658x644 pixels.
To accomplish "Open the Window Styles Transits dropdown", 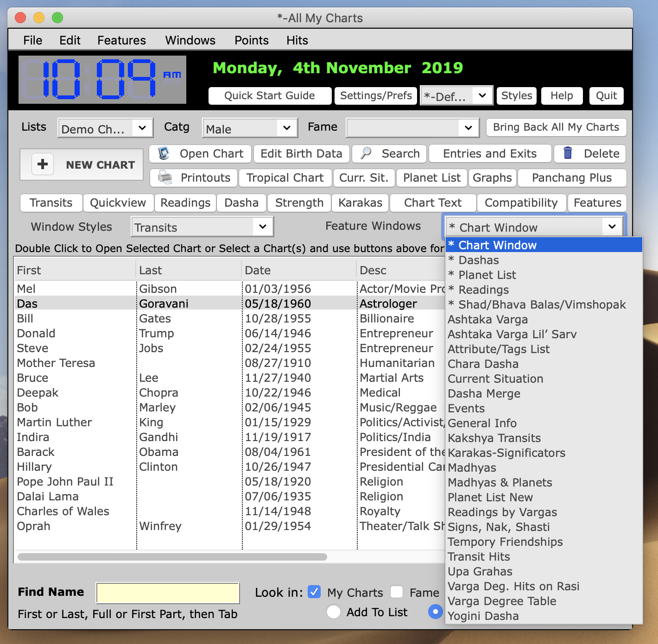I will [202, 227].
